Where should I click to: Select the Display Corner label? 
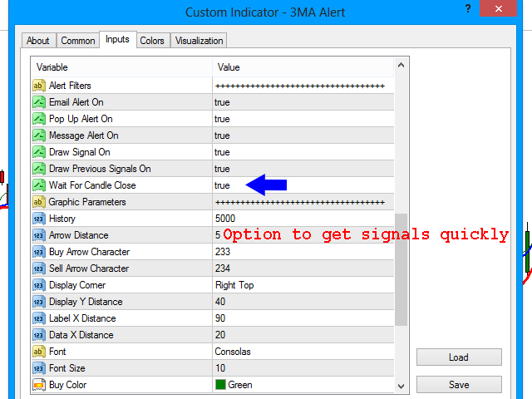[77, 285]
